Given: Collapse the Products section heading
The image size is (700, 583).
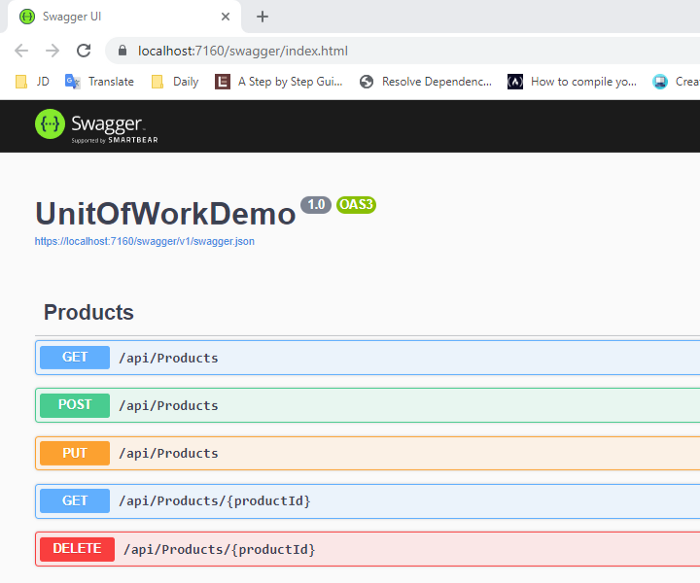Looking at the screenshot, I should tap(89, 312).
